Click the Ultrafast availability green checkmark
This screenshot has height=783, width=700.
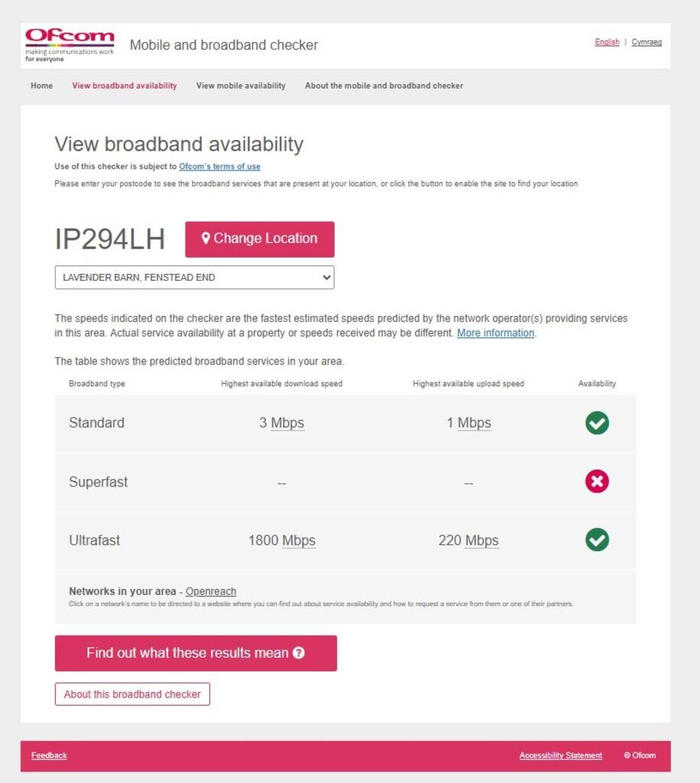[x=597, y=540]
